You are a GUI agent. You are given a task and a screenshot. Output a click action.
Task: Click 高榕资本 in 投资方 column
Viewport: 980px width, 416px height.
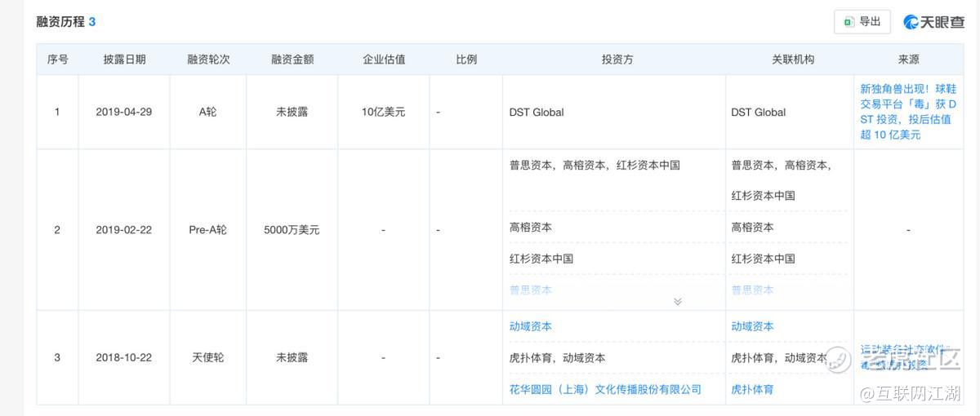pyautogui.click(x=531, y=227)
